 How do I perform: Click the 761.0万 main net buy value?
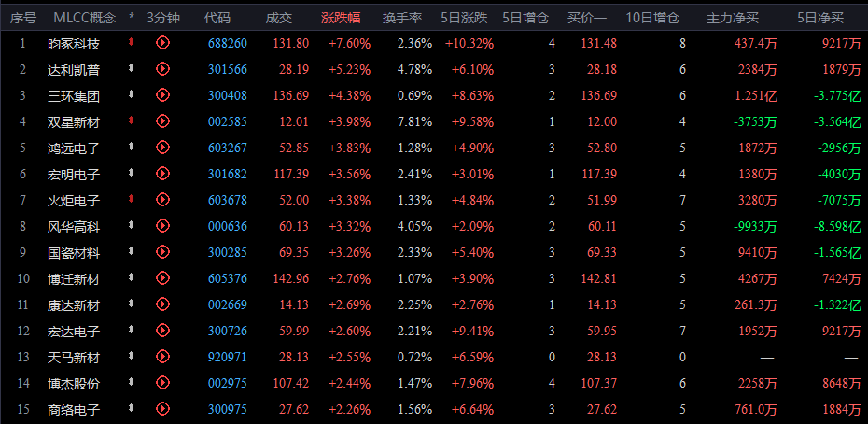click(756, 410)
